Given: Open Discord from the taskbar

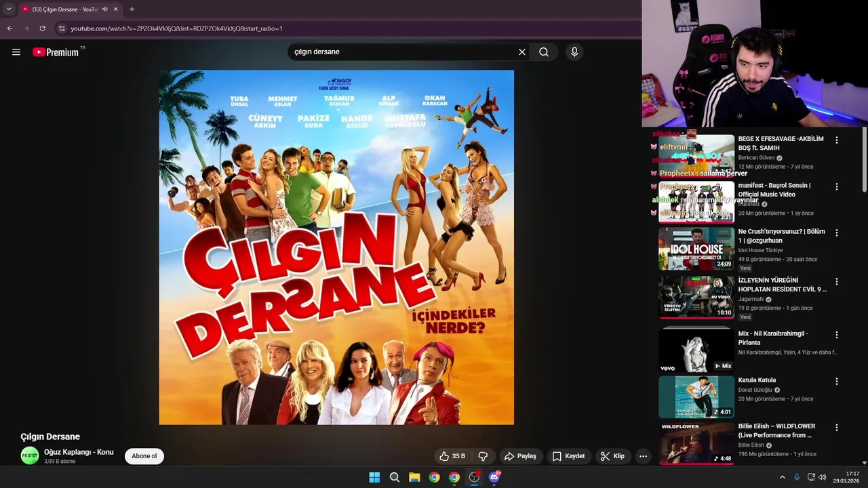Looking at the screenshot, I should [494, 477].
